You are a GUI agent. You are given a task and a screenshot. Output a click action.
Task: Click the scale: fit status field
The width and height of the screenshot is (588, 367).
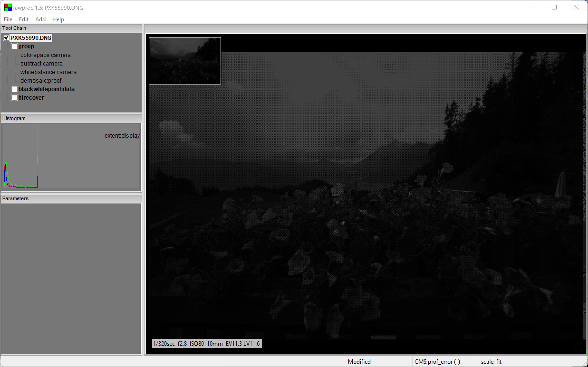(x=491, y=362)
